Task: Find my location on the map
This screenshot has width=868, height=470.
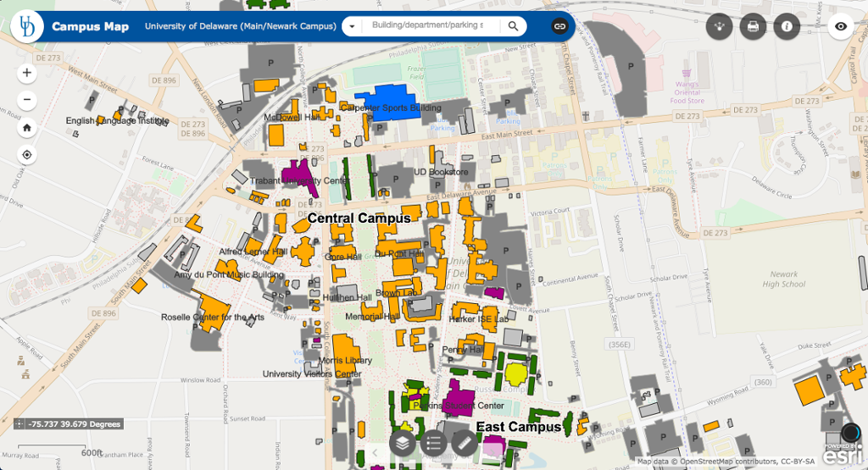Action: pyautogui.click(x=26, y=155)
